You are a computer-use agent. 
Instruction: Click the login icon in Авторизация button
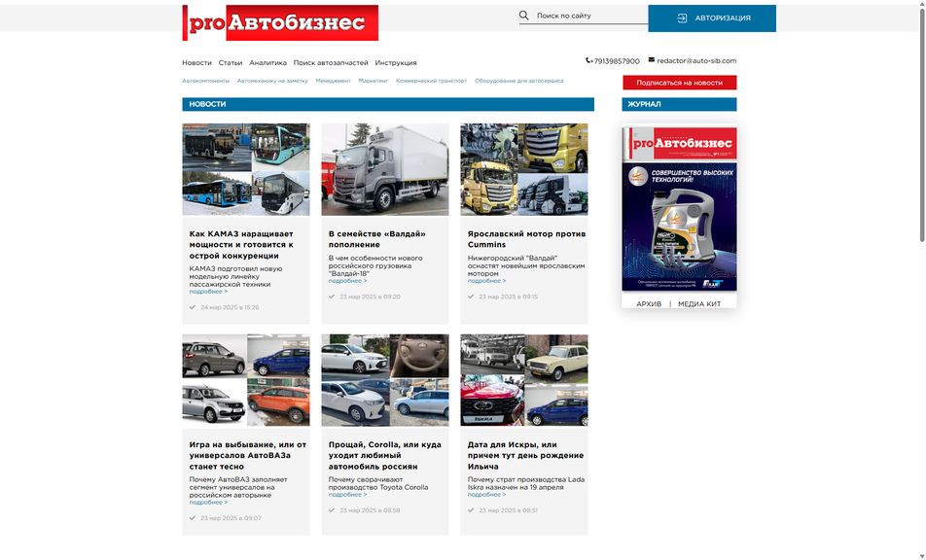(682, 18)
